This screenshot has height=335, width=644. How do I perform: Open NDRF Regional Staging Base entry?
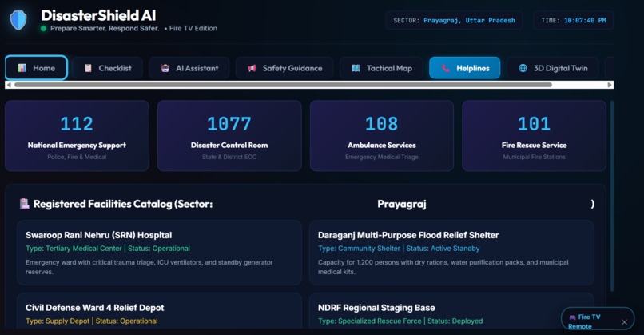(451, 311)
